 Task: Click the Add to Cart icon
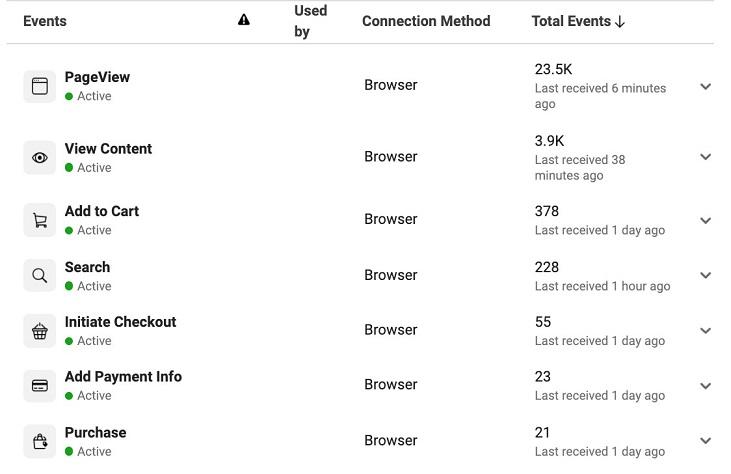(x=40, y=221)
